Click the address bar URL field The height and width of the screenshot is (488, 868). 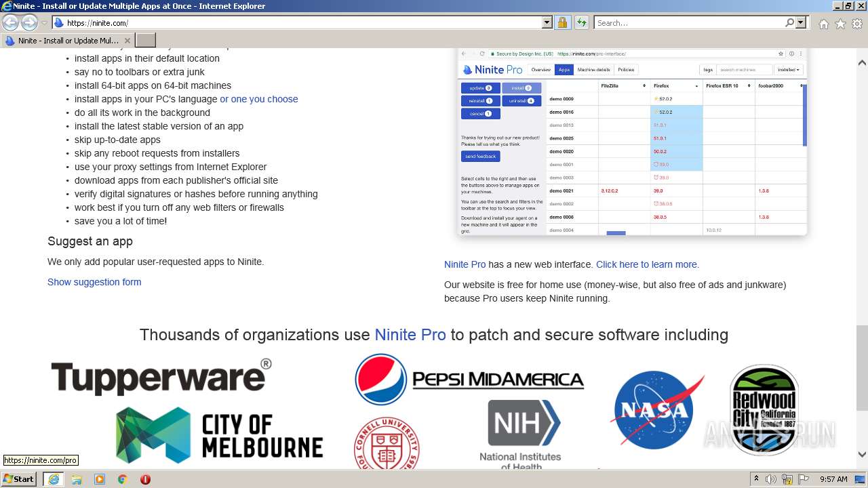[298, 22]
